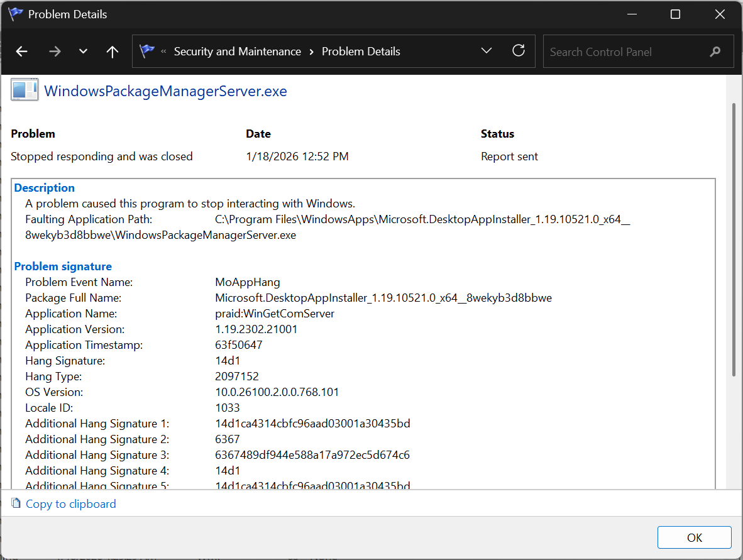Click the clipboard icon next to Copy to clipboard
The image size is (743, 560).
(x=16, y=503)
